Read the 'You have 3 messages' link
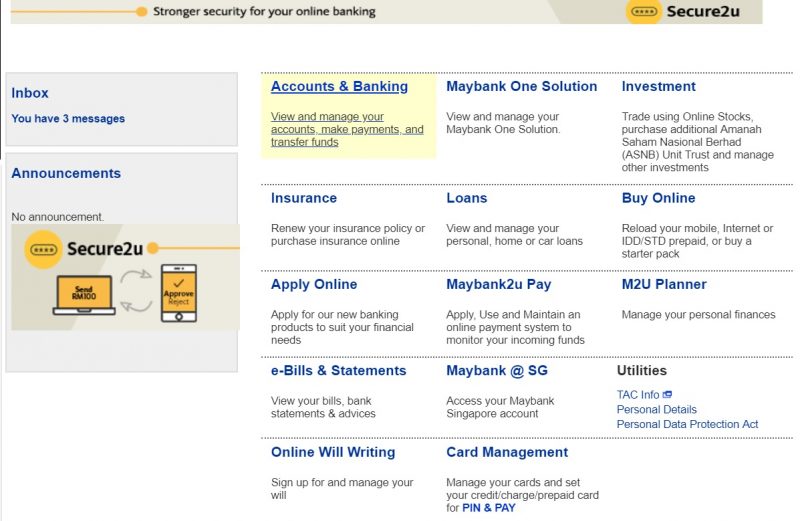This screenshot has height=521, width=800. coord(68,118)
